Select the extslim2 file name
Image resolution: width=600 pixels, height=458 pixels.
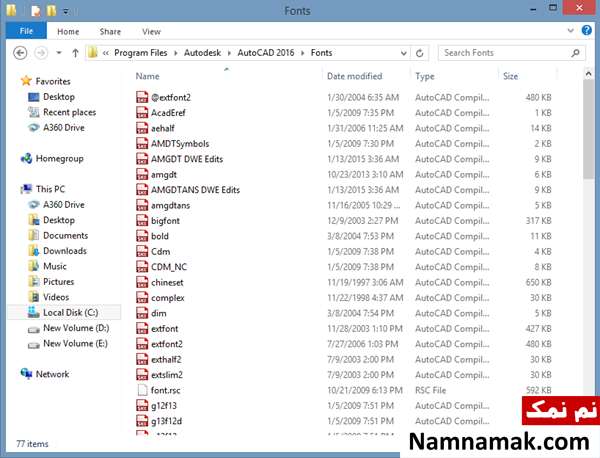166,375
